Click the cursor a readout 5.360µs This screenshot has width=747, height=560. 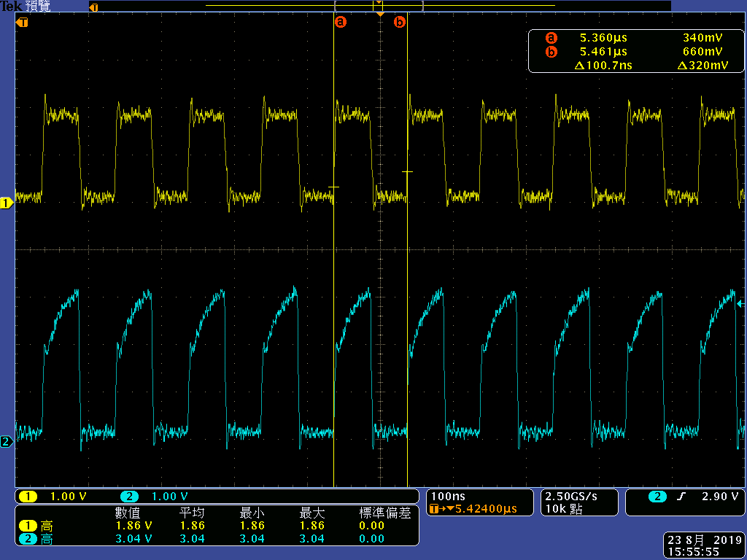pyautogui.click(x=603, y=38)
